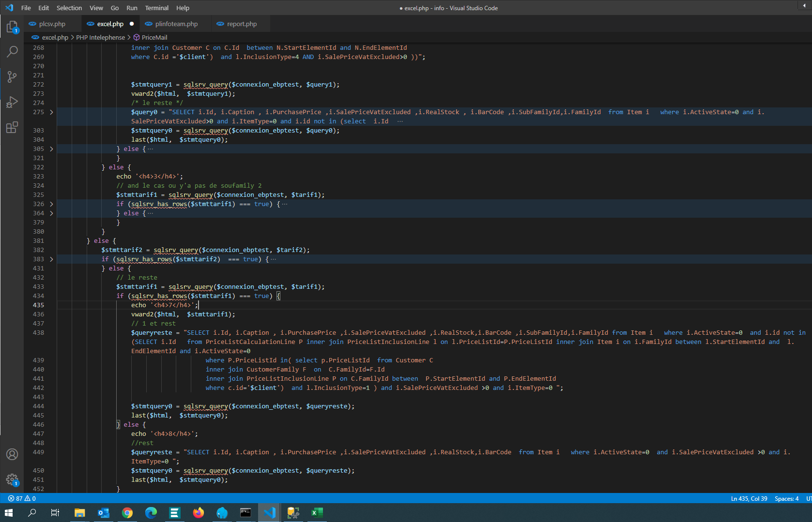The image size is (812, 522).
Task: Open the Search view in activity bar
Action: [x=12, y=51]
